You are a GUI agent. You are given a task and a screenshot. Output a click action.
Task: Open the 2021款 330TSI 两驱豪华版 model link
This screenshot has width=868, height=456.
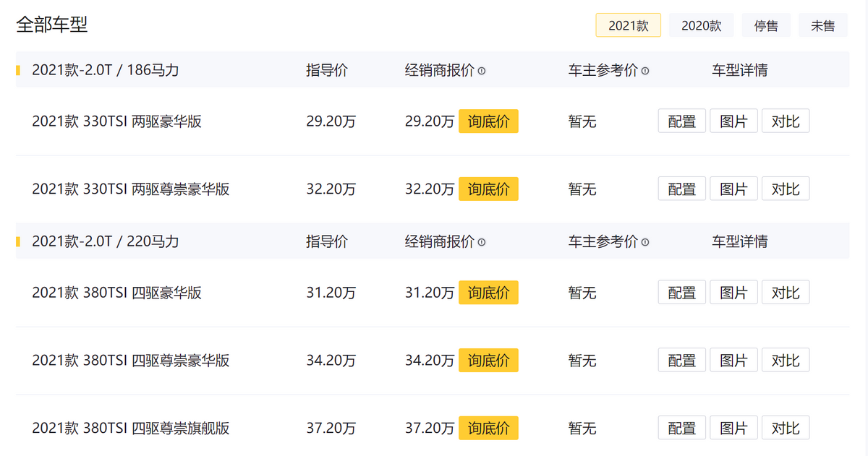pyautogui.click(x=116, y=121)
